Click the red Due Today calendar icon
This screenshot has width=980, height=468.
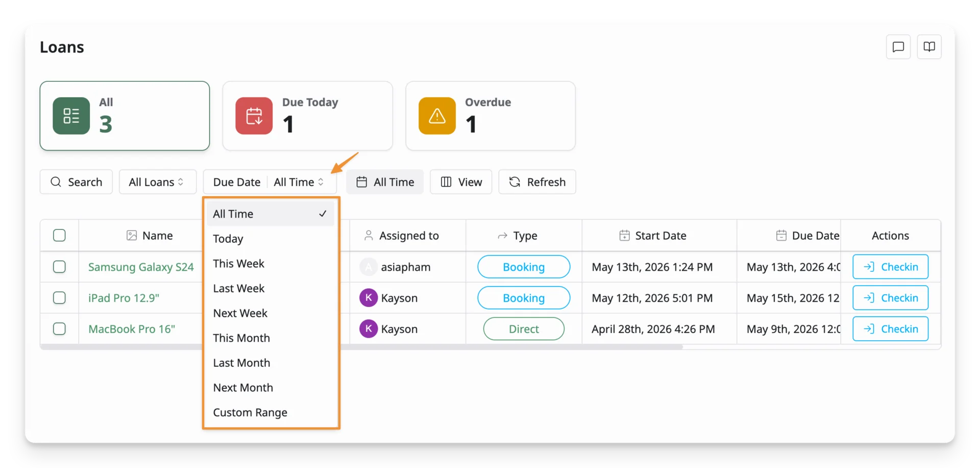pyautogui.click(x=254, y=116)
